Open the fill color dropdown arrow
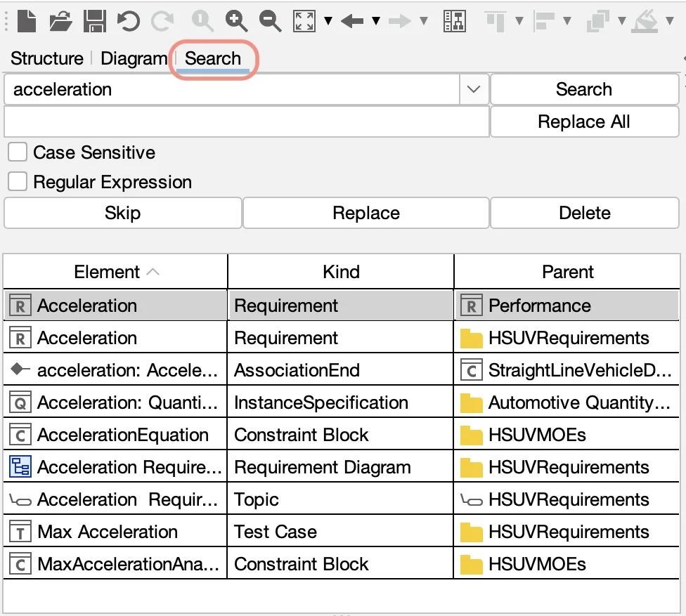Viewport: 686px width, 616px height. click(669, 20)
